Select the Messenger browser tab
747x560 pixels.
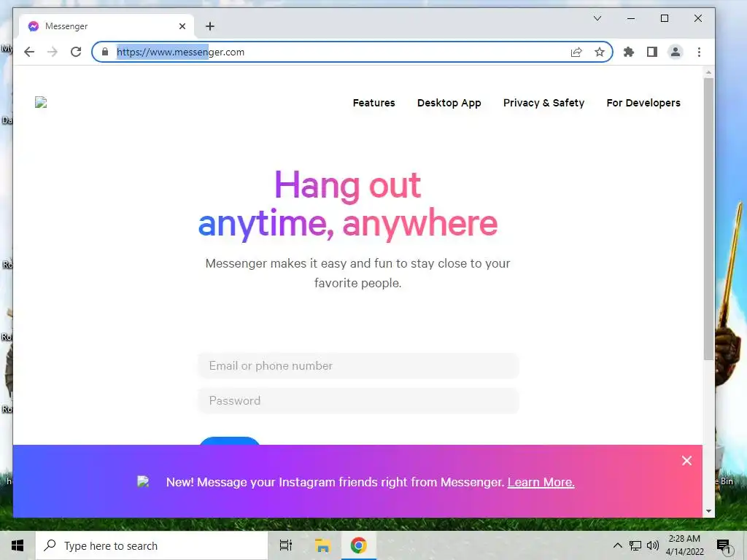[x=107, y=26]
